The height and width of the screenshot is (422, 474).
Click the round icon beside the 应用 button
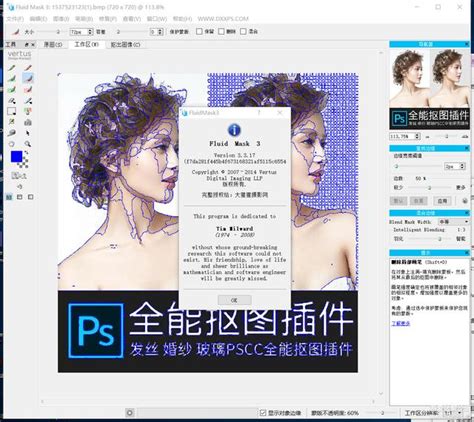click(465, 201)
